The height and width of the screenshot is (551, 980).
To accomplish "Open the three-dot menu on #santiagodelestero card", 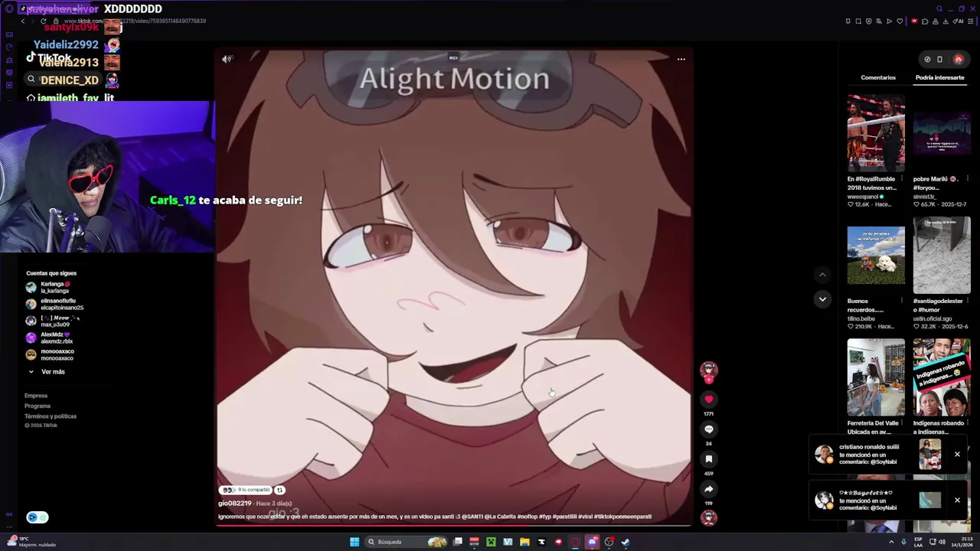I will (967, 301).
